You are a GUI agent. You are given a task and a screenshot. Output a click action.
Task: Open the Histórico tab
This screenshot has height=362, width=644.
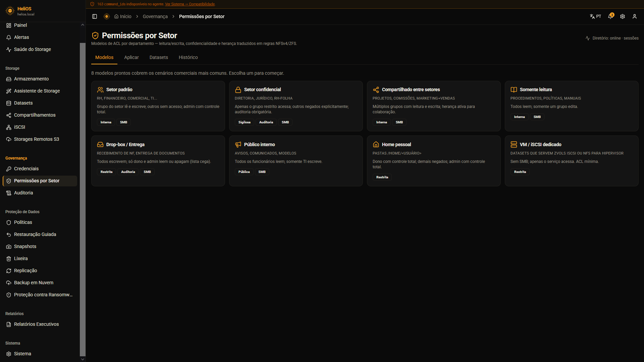pos(188,57)
